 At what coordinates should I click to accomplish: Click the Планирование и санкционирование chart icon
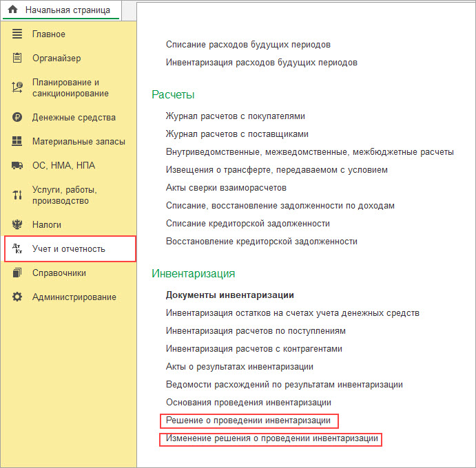pyautogui.click(x=17, y=88)
